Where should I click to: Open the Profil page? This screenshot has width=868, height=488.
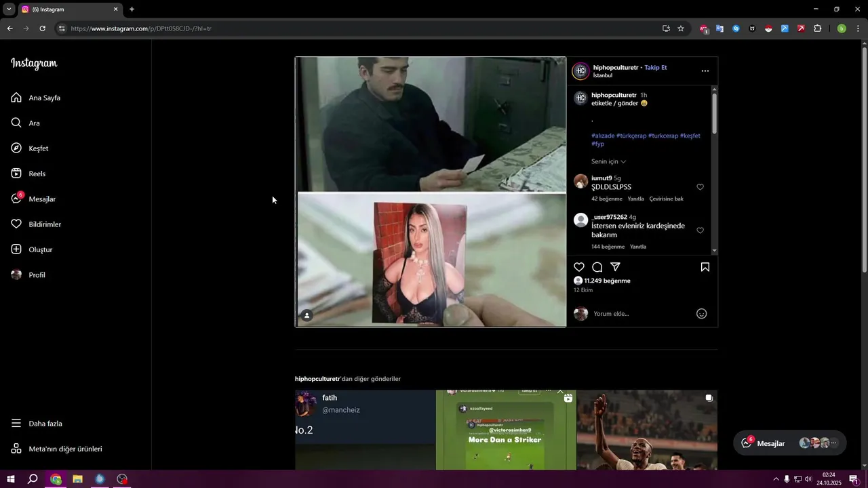coord(28,274)
